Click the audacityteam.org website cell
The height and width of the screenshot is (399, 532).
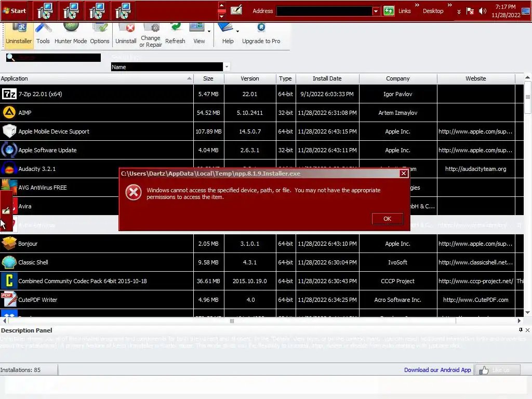click(x=476, y=169)
